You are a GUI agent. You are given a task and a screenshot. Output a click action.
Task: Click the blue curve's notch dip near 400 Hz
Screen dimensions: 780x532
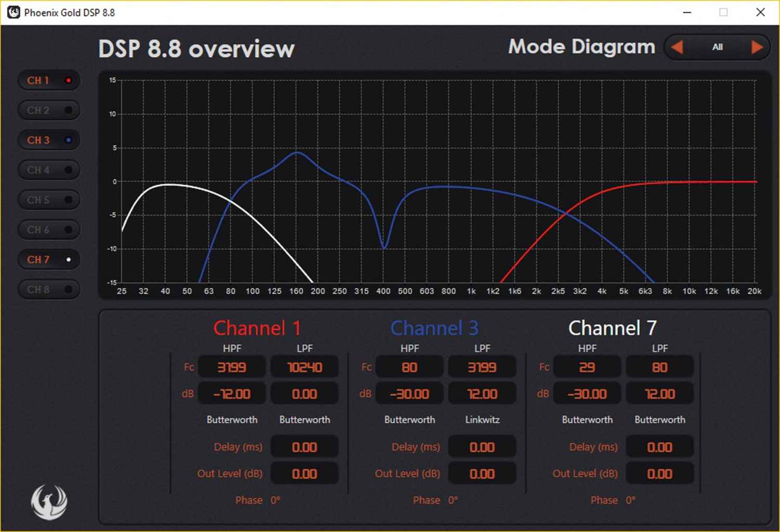coord(384,248)
